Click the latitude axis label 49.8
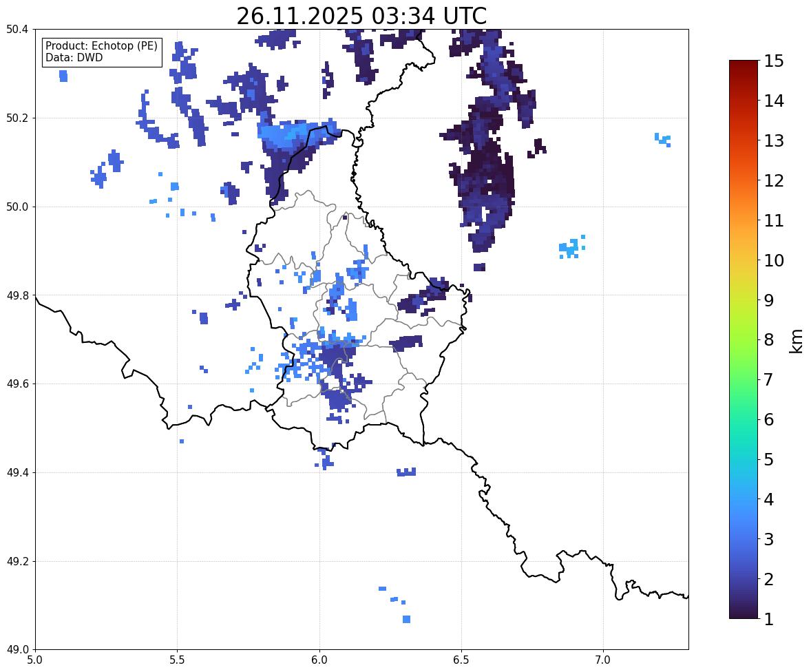Screen dimensions: 811x672 tap(17, 295)
